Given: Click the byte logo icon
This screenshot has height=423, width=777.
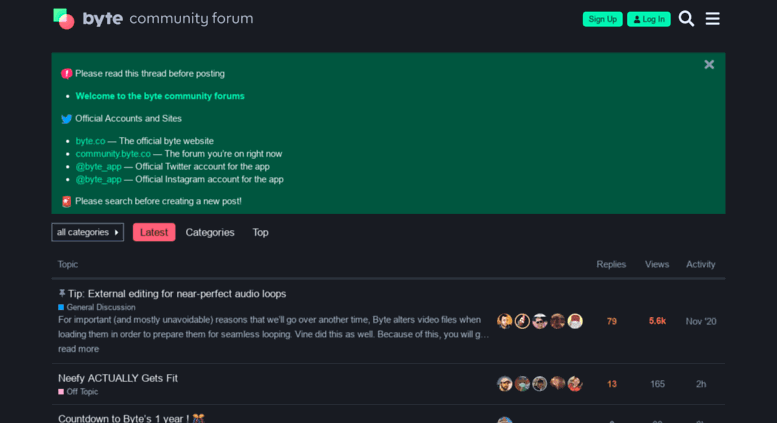Looking at the screenshot, I should click(63, 19).
